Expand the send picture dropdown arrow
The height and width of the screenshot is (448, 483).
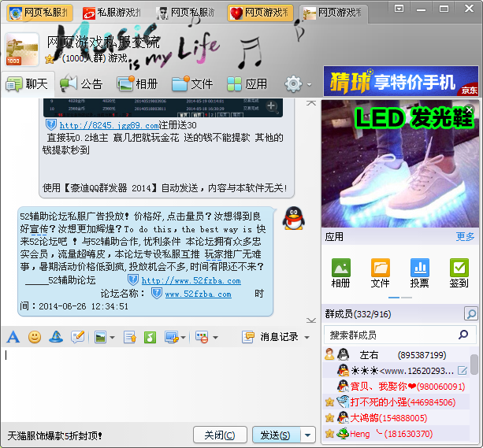pyautogui.click(x=112, y=338)
